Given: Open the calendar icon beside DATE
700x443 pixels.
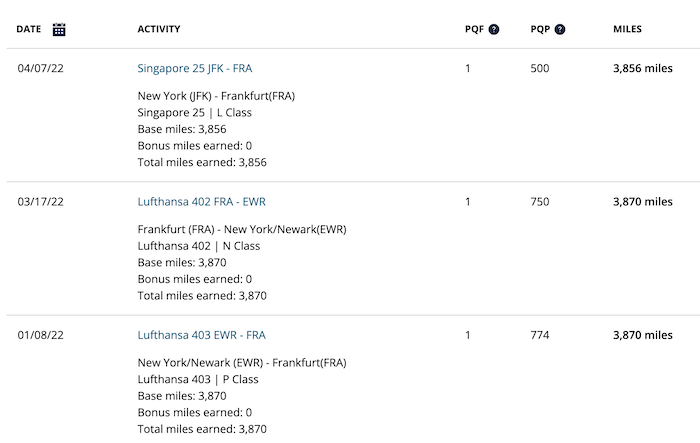Looking at the screenshot, I should 59,29.
